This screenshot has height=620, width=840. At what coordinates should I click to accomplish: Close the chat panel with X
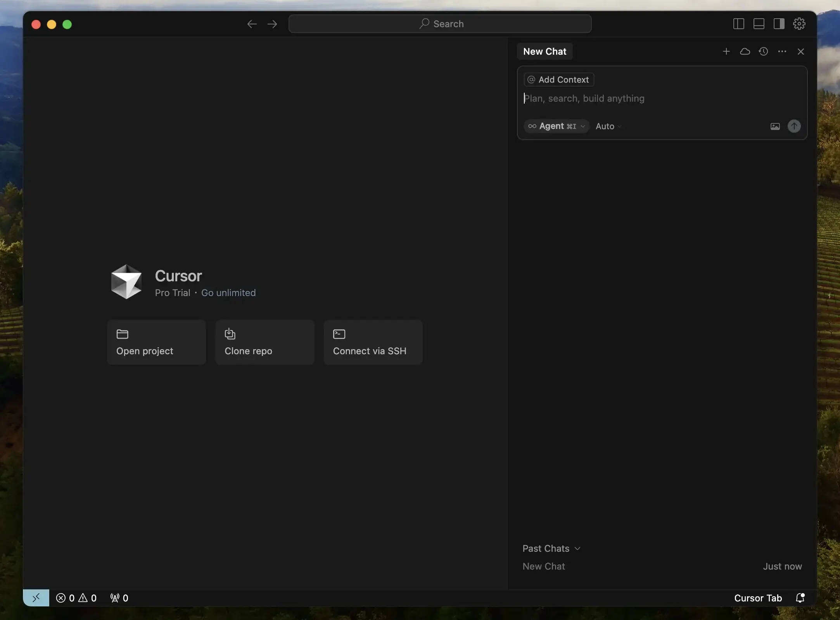800,52
